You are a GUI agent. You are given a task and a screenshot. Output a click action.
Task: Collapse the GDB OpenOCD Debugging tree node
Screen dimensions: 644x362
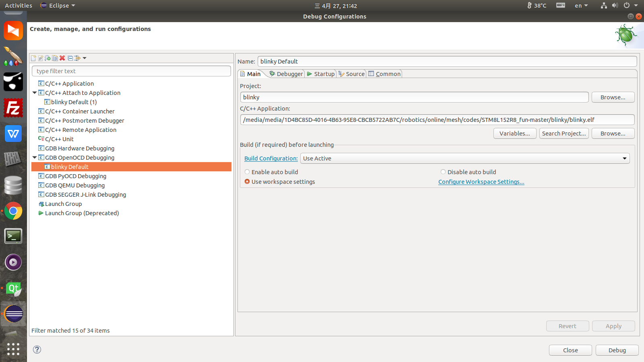[35, 157]
